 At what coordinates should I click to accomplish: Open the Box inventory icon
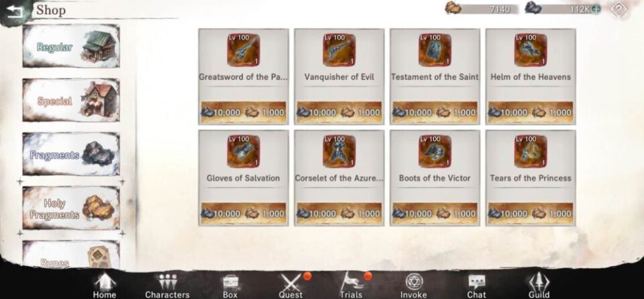click(x=230, y=286)
